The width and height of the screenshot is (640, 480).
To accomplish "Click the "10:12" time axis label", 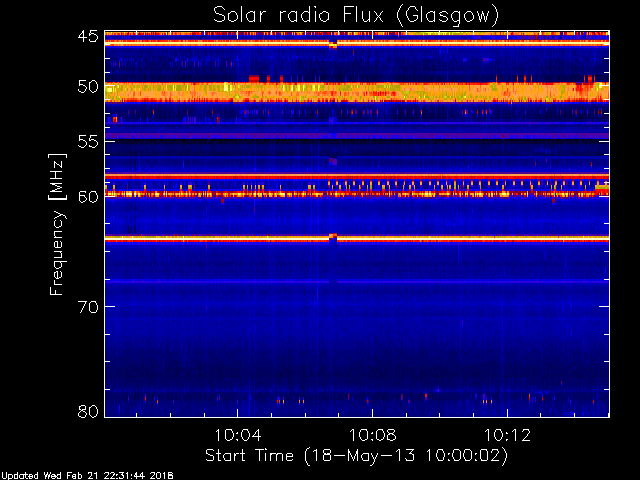I will coord(507,435).
